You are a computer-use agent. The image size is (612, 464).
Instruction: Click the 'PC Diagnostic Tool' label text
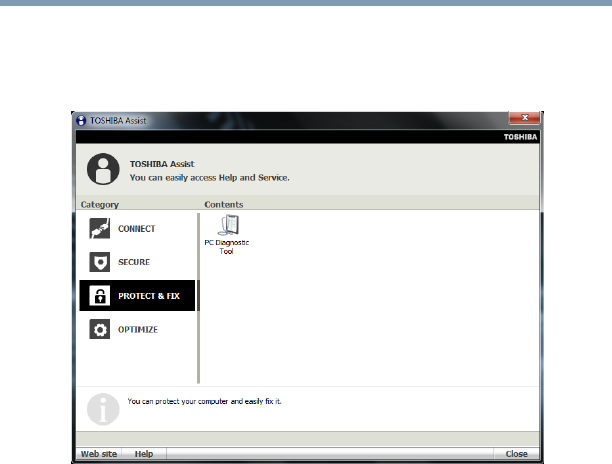[x=227, y=247]
